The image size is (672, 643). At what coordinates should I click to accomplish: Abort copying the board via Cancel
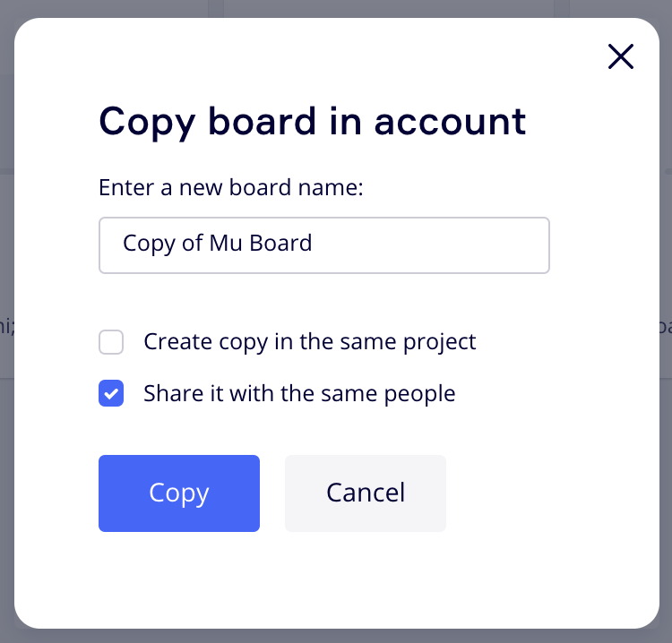click(x=365, y=493)
